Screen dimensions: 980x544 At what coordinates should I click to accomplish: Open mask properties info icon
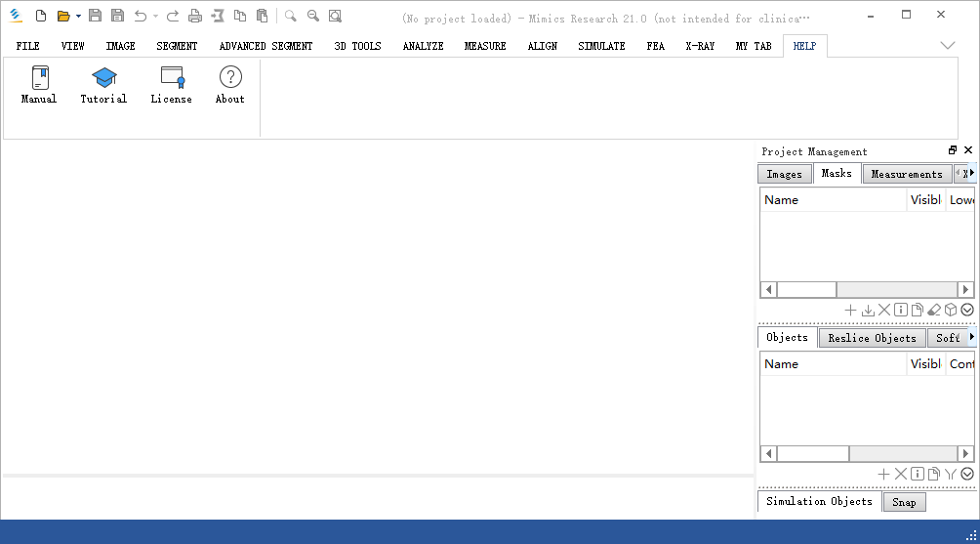click(x=901, y=311)
